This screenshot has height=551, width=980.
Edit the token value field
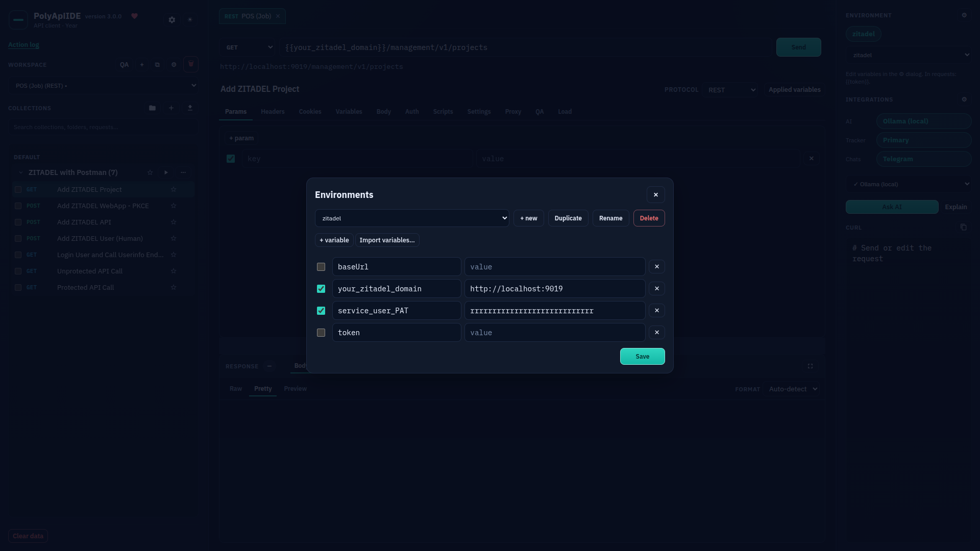[x=555, y=333]
